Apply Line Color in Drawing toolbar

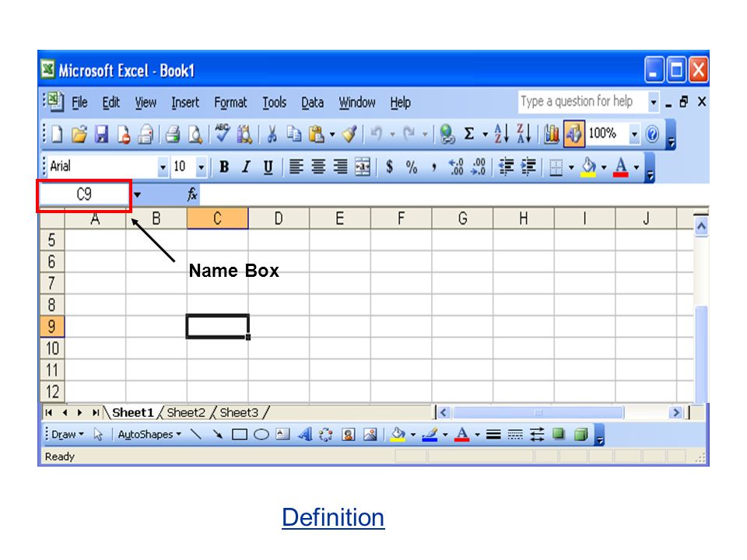click(430, 434)
